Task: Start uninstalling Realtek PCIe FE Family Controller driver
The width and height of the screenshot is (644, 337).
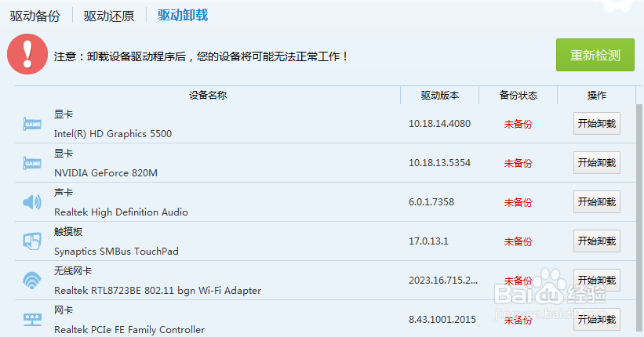Action: tap(597, 319)
